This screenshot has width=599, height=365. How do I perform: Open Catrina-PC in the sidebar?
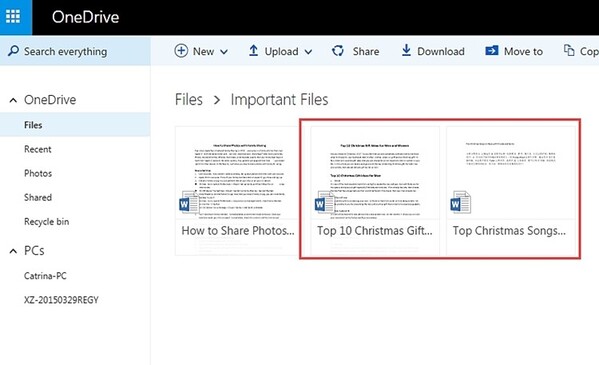coord(45,276)
